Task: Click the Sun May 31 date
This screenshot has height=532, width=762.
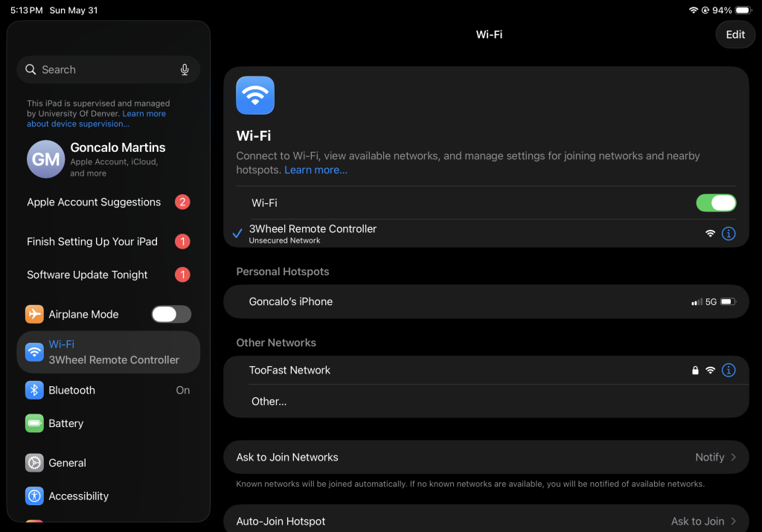Action: (x=74, y=10)
